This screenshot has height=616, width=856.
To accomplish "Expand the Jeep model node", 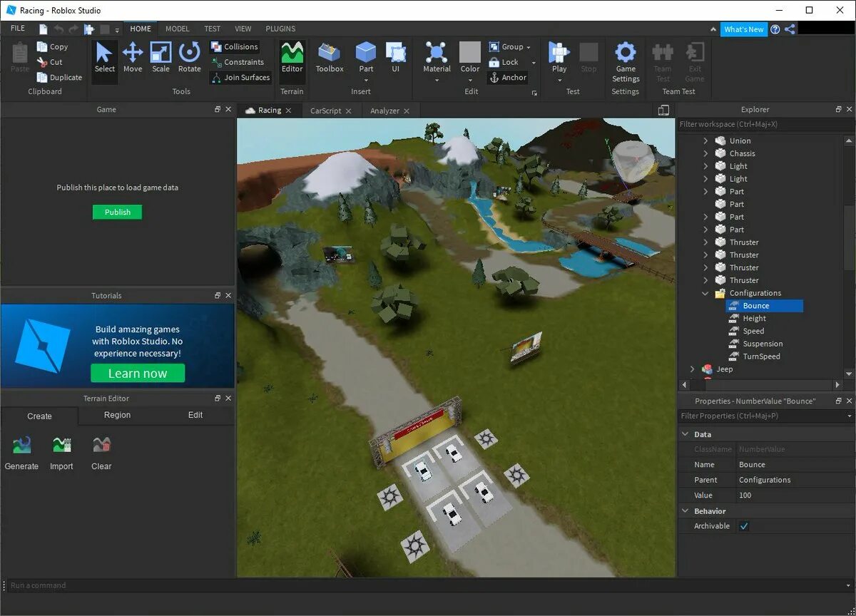I will tap(692, 369).
